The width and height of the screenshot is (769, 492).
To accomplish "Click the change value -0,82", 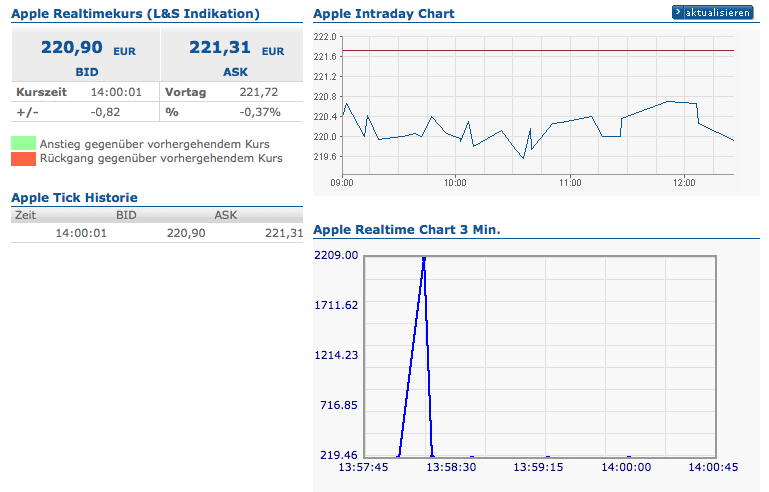I will pos(105,112).
